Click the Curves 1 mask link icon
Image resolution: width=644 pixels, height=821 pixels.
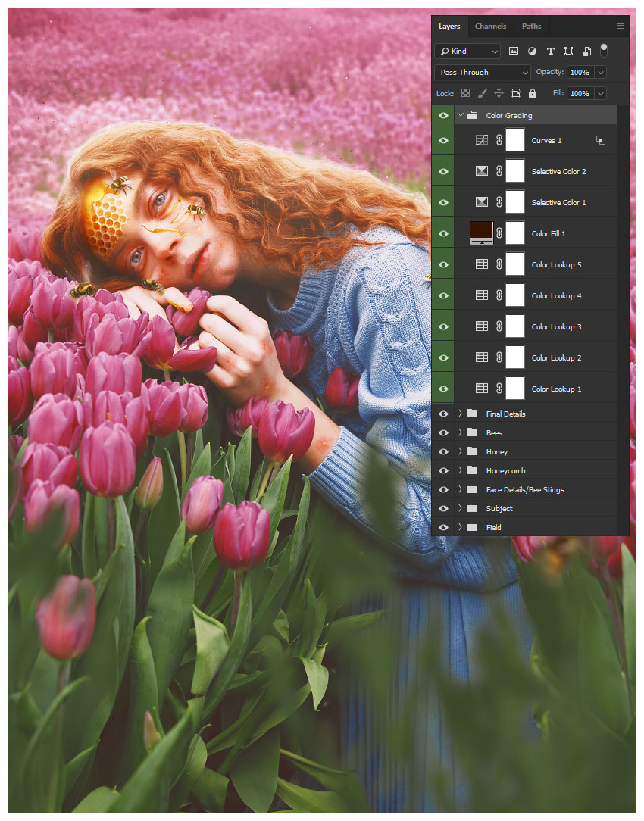[x=499, y=140]
